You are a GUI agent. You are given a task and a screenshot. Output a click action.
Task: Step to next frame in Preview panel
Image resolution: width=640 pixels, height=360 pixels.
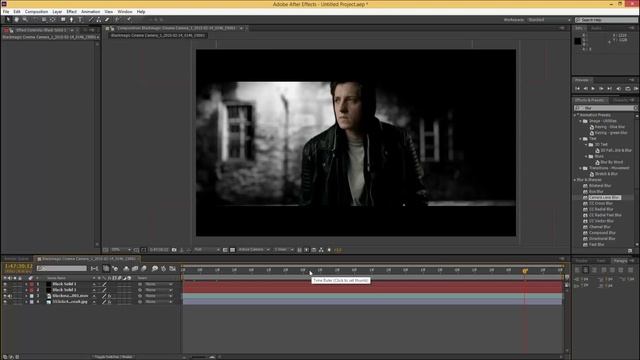(601, 89)
